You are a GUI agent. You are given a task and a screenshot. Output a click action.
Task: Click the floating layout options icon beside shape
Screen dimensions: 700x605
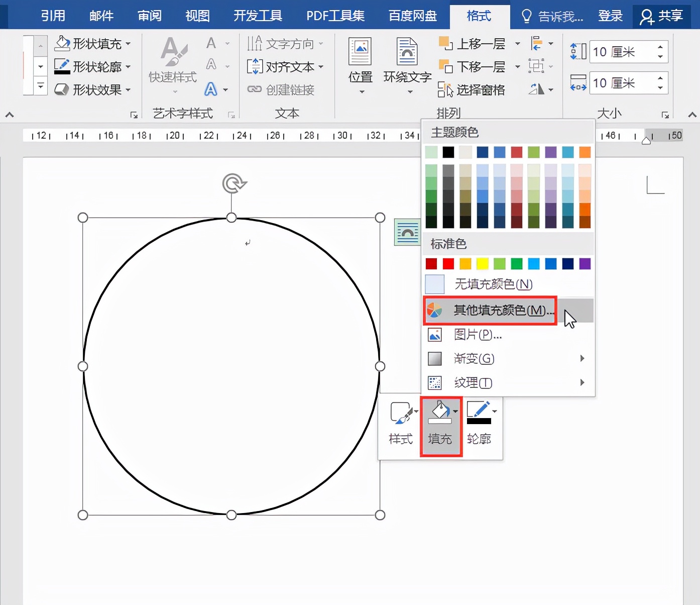(407, 233)
